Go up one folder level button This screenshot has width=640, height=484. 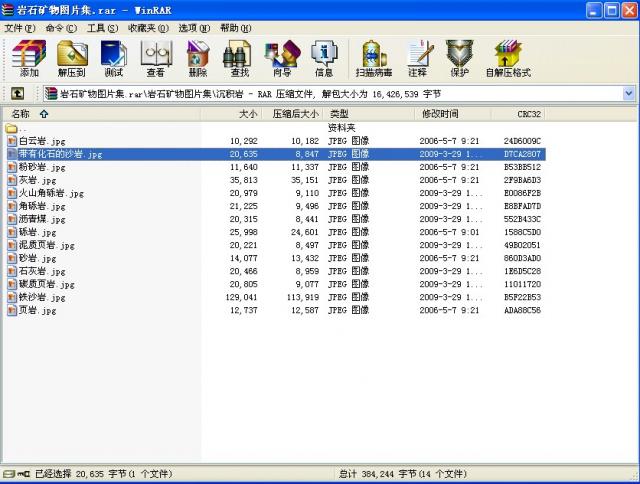[x=17, y=93]
